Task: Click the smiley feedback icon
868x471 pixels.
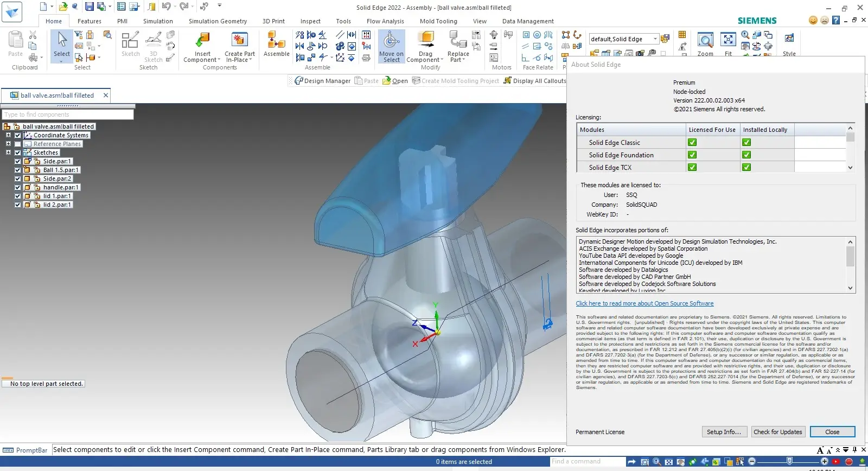Action: [813, 20]
